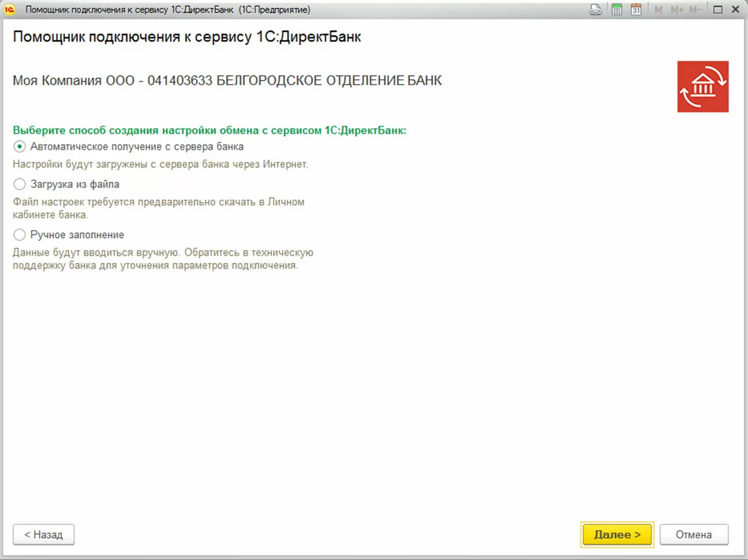Open the calculator icon in title bar
Viewport: 748px width, 560px height.
tap(617, 10)
